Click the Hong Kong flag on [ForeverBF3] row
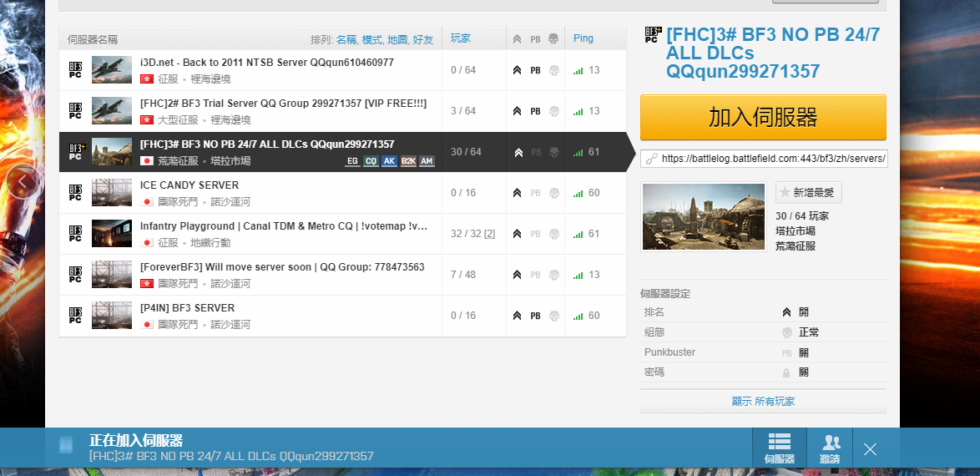The image size is (980, 476). pos(147,284)
